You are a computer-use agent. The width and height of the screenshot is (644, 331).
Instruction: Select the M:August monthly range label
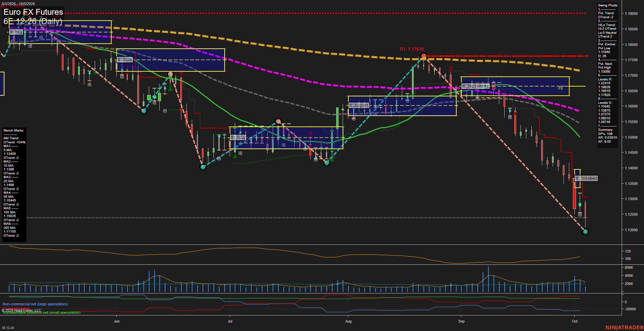[359, 105]
